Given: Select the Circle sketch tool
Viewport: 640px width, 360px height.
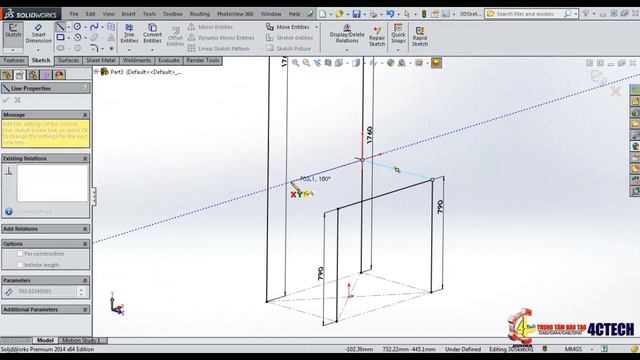Looking at the screenshot, I should (77, 27).
